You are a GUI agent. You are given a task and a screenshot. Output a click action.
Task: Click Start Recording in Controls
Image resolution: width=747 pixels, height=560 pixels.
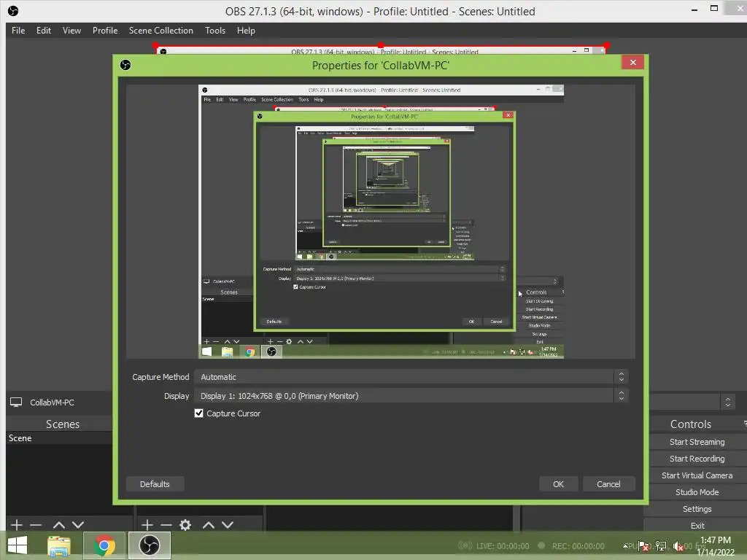(697, 459)
